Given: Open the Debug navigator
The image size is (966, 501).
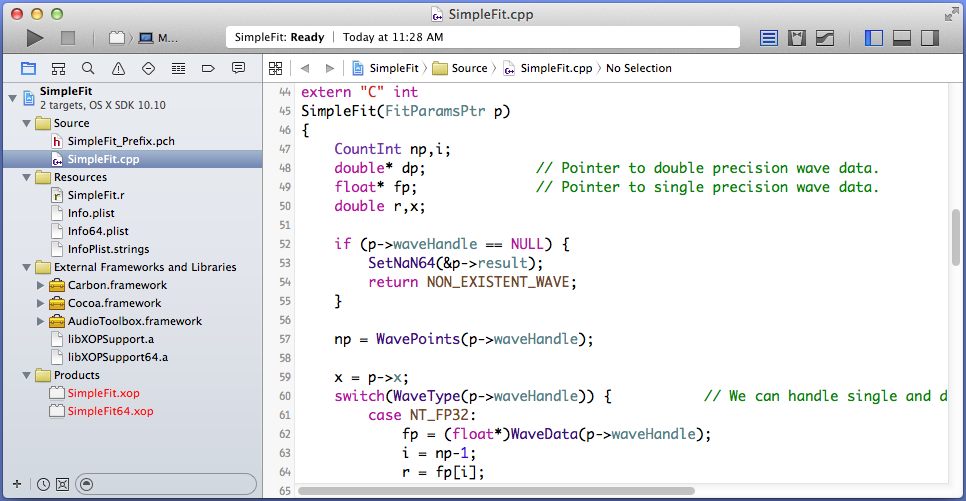Looking at the screenshot, I should click(178, 68).
